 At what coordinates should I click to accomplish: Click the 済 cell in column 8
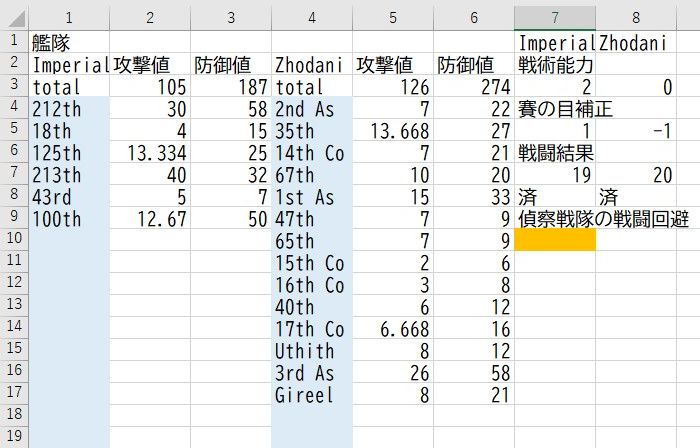pyautogui.click(x=636, y=195)
